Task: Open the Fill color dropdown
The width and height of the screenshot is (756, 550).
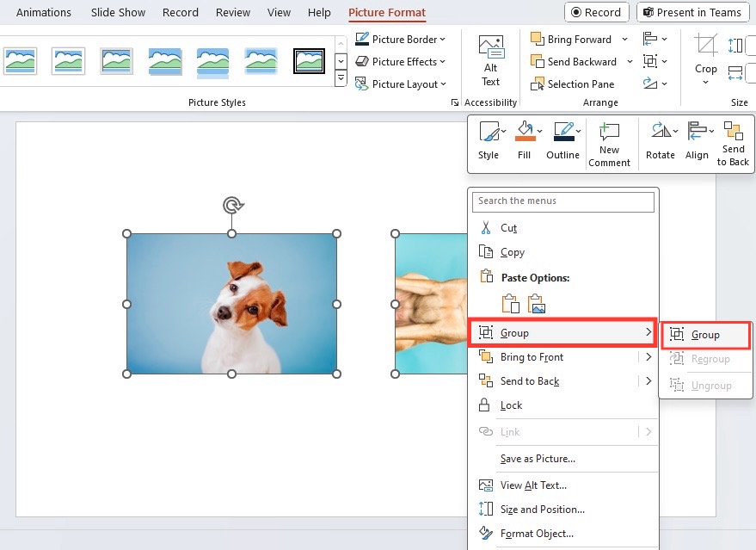Action: (x=539, y=131)
